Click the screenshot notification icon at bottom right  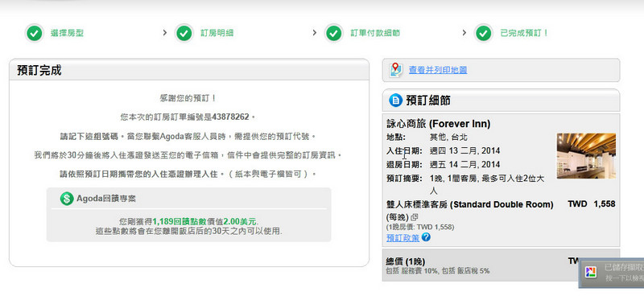591,272
